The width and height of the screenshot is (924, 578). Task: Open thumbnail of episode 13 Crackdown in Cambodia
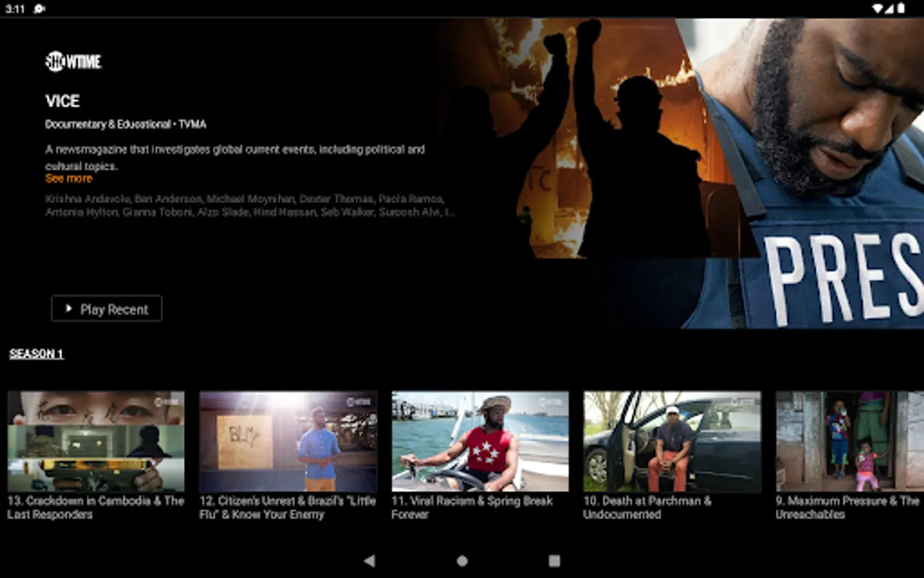pos(96,441)
